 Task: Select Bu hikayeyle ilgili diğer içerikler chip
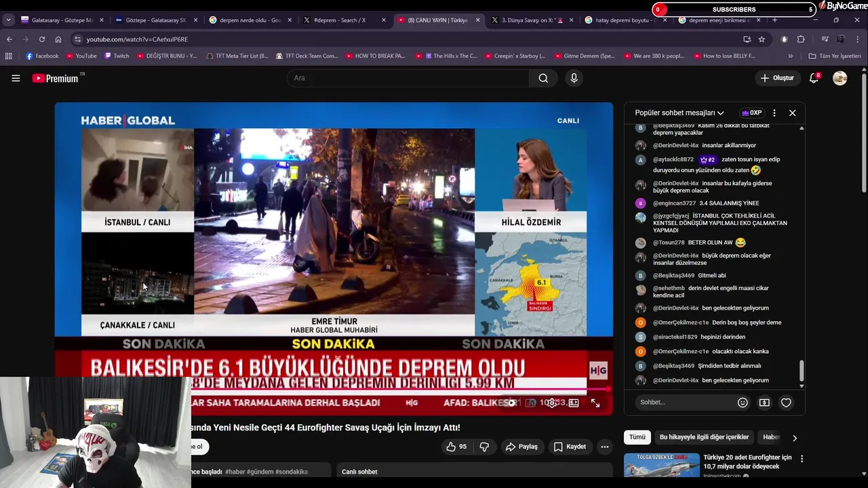[704, 437]
